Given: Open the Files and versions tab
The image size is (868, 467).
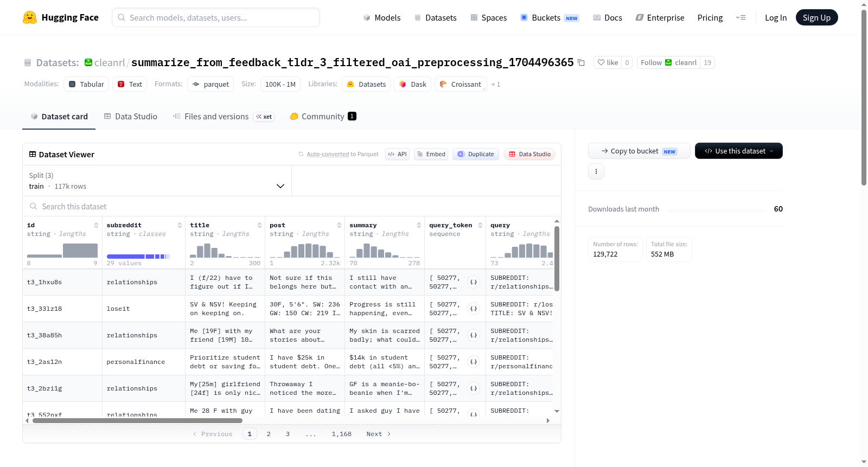Looking at the screenshot, I should pyautogui.click(x=224, y=116).
